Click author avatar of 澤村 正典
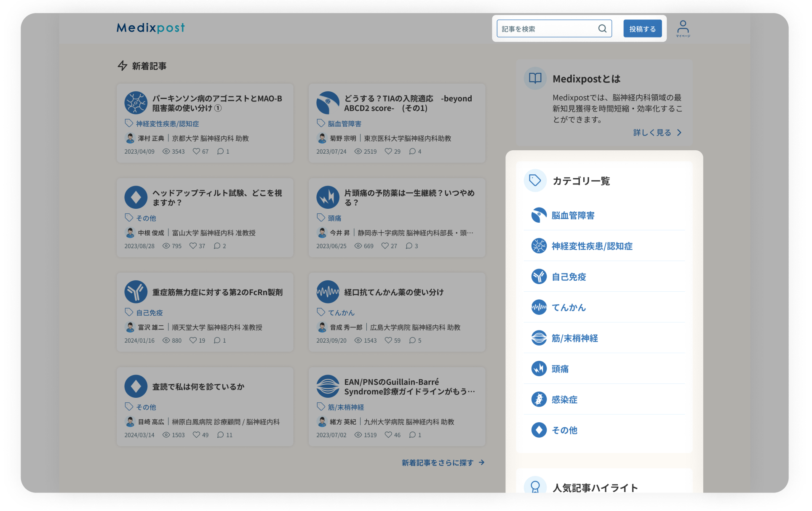Screen dimensions: 812x511 [130, 138]
